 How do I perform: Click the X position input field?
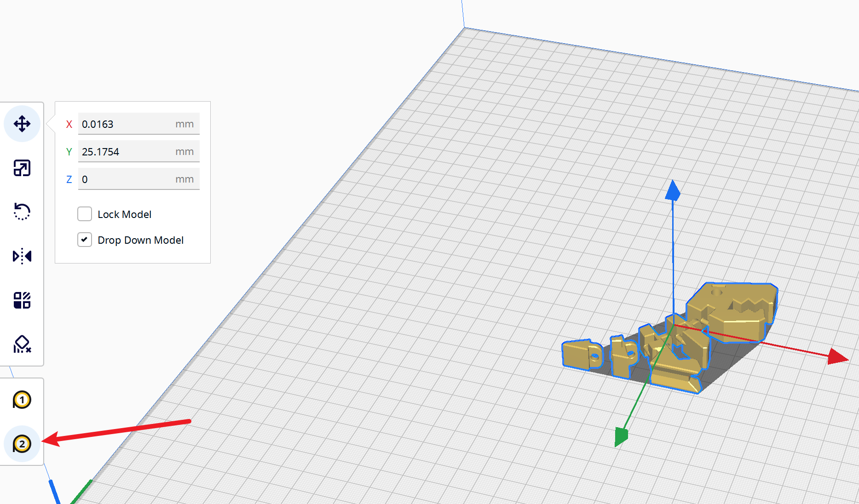(138, 124)
